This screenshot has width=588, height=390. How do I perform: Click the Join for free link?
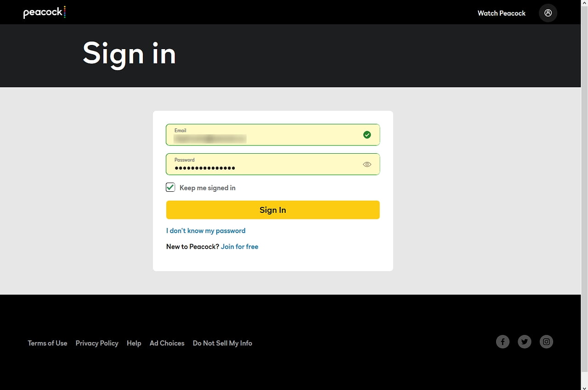click(x=240, y=247)
